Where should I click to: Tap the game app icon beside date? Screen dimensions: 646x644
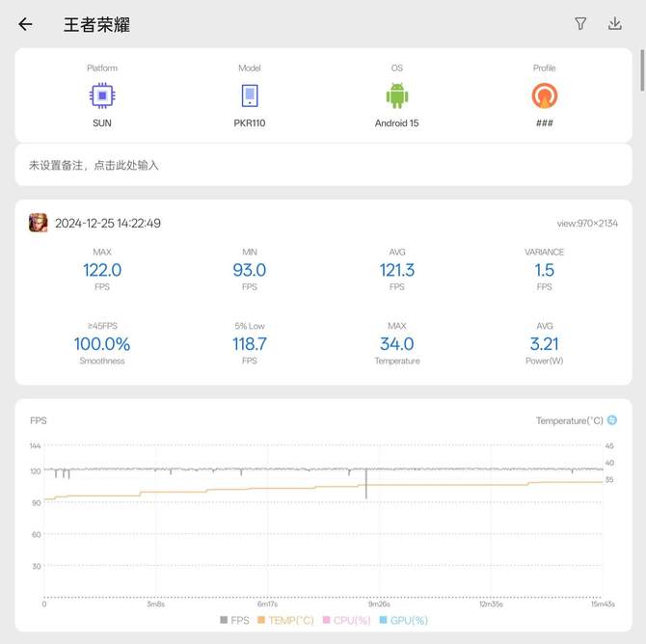pos(39,223)
